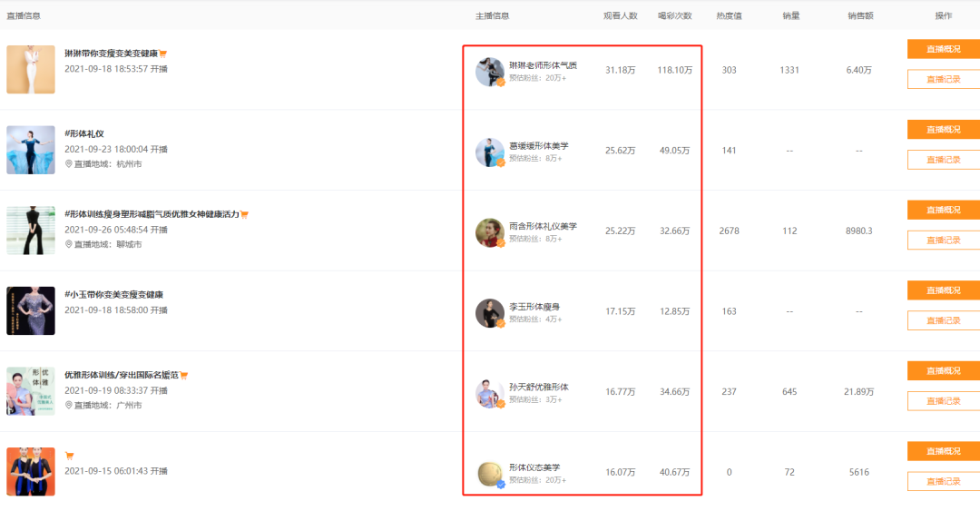This screenshot has width=980, height=511.
Task: Click the 热度值 column header
Action: [x=729, y=16]
